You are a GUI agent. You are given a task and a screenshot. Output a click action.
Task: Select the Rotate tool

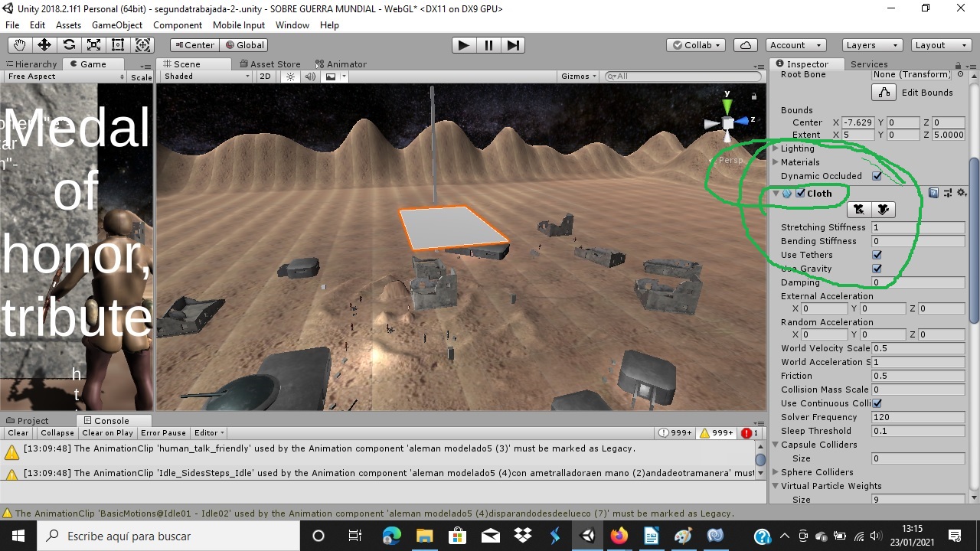tap(69, 45)
